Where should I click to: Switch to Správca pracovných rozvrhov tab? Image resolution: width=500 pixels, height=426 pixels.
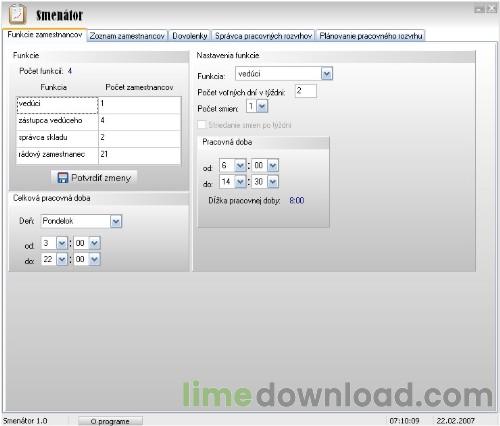pos(263,36)
